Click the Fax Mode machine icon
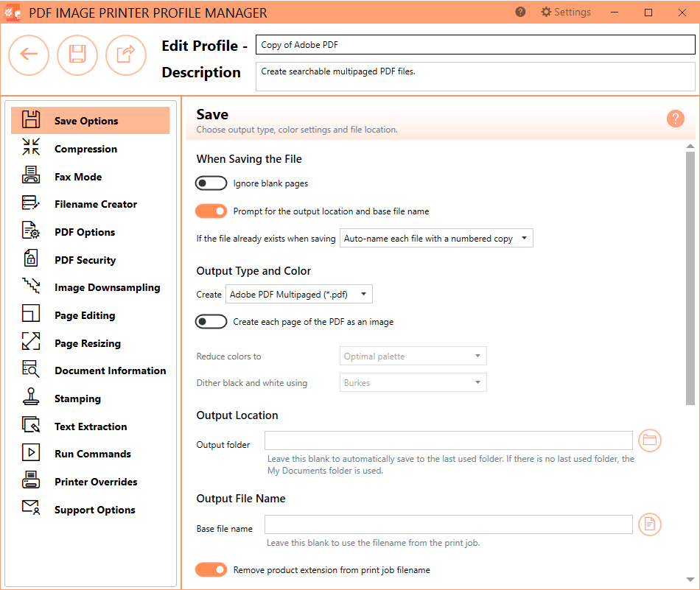The height and width of the screenshot is (590, 700). [31, 175]
